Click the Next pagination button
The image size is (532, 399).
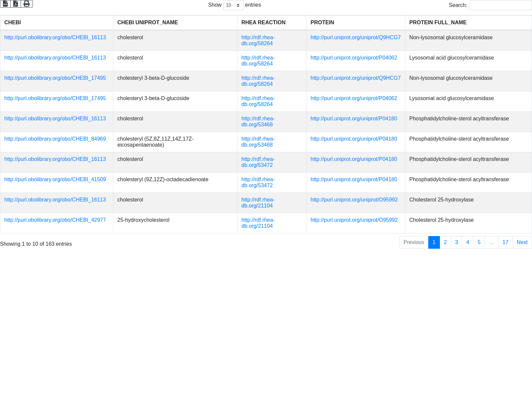[522, 242]
